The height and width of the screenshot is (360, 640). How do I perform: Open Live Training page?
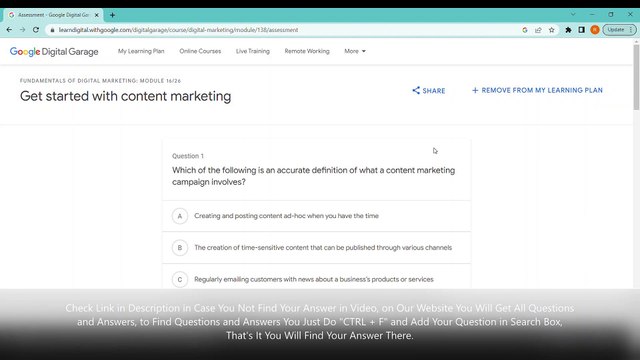click(x=253, y=51)
